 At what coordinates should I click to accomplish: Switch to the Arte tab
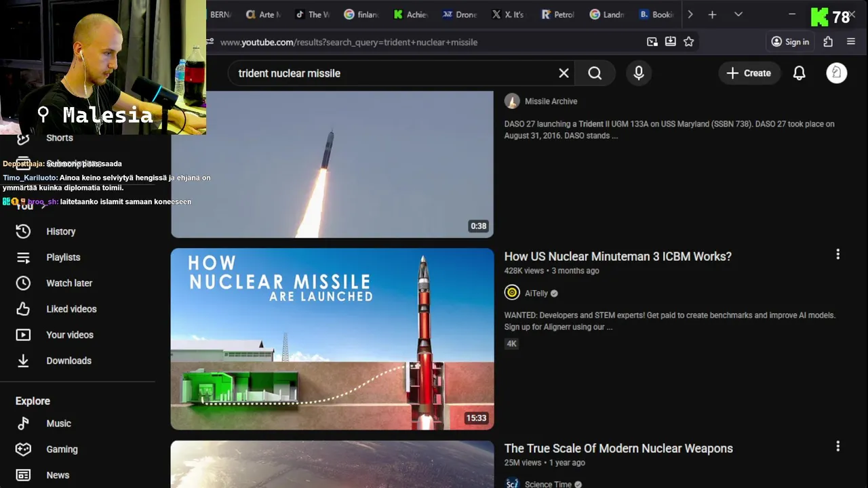click(263, 14)
